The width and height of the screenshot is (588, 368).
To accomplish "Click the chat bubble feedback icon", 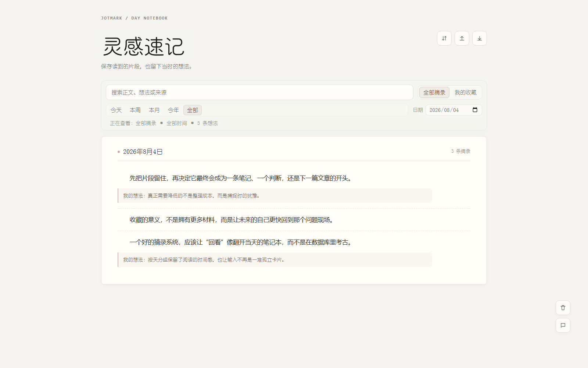I will 563,325.
